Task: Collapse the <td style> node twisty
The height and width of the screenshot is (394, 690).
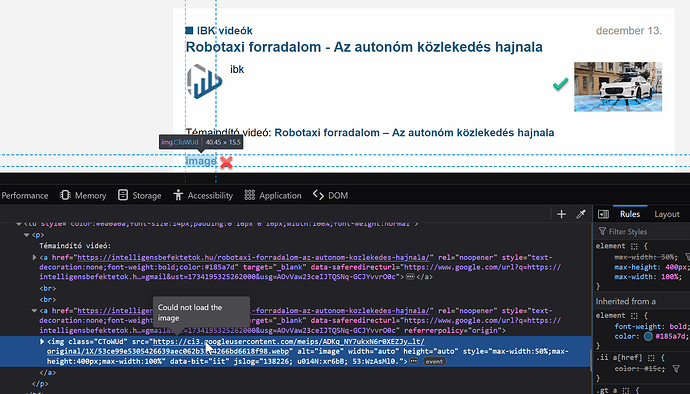Action: coord(19,224)
